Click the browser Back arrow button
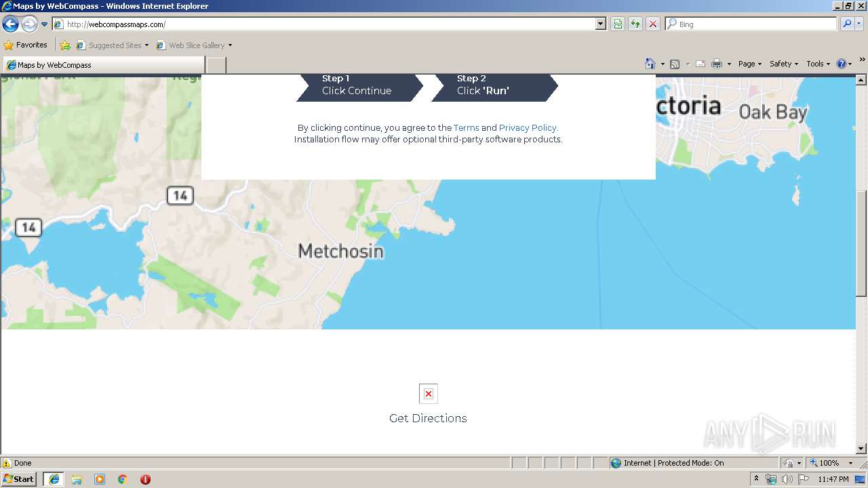The height and width of the screenshot is (488, 868). point(11,24)
